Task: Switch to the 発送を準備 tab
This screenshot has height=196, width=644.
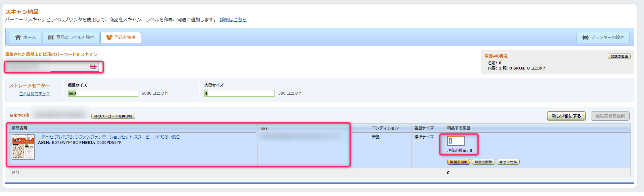Action: coord(121,38)
